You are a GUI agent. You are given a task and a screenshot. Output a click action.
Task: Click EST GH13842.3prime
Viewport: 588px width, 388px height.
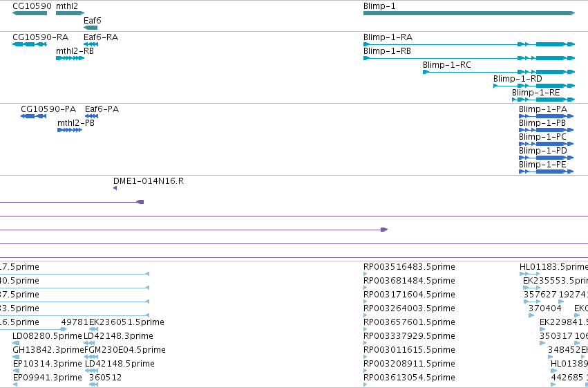[48, 350]
